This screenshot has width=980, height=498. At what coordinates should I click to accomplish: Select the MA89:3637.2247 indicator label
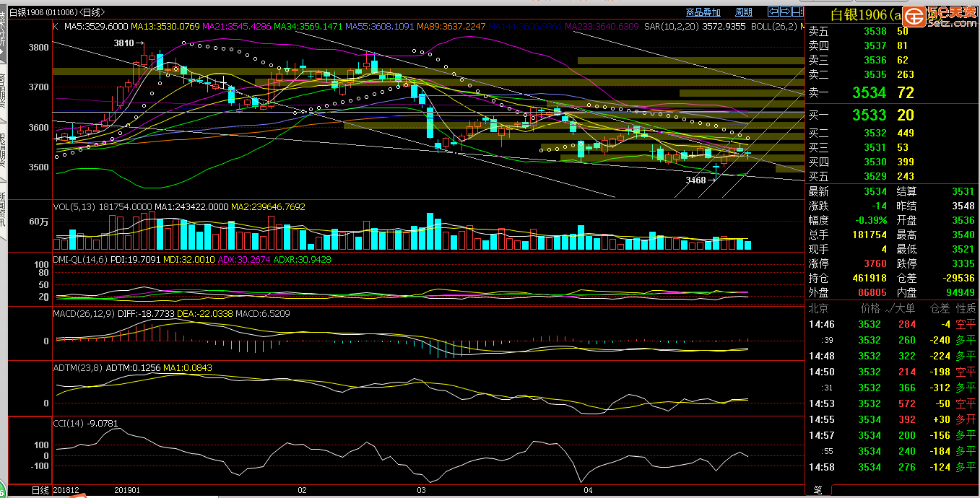[451, 27]
